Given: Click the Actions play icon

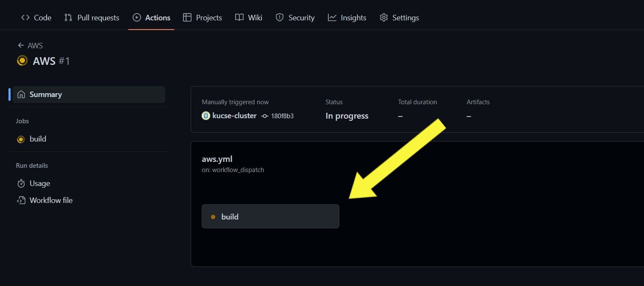Looking at the screenshot, I should (136, 17).
